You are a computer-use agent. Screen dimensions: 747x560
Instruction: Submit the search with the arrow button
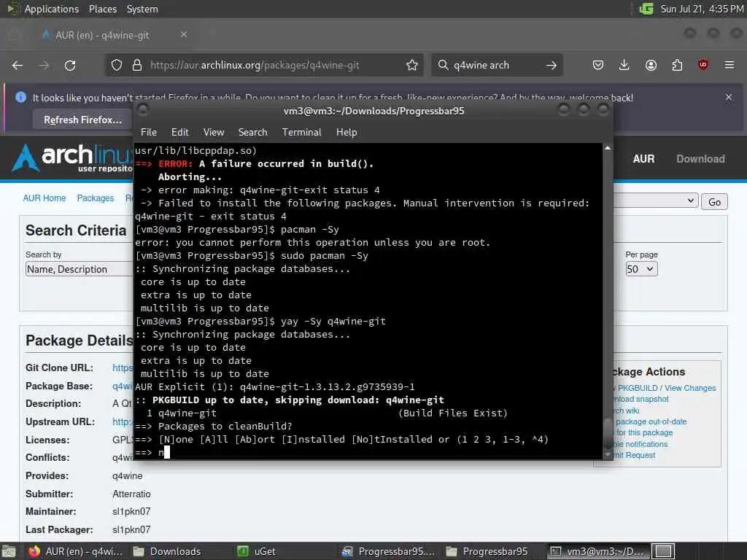[551, 65]
